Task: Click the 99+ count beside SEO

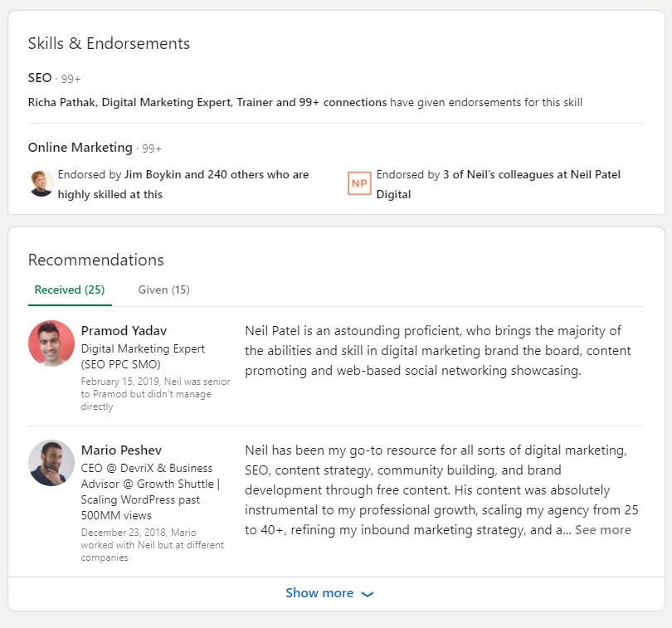Action: (71, 80)
